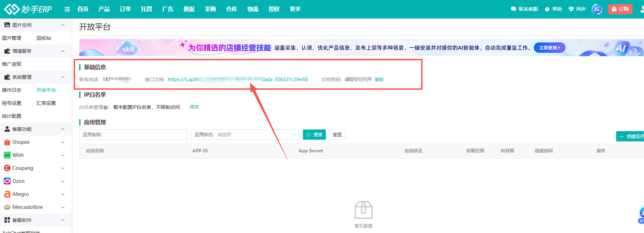Open 图片管理 in sidebar
This screenshot has height=233, width=644.
point(12,38)
